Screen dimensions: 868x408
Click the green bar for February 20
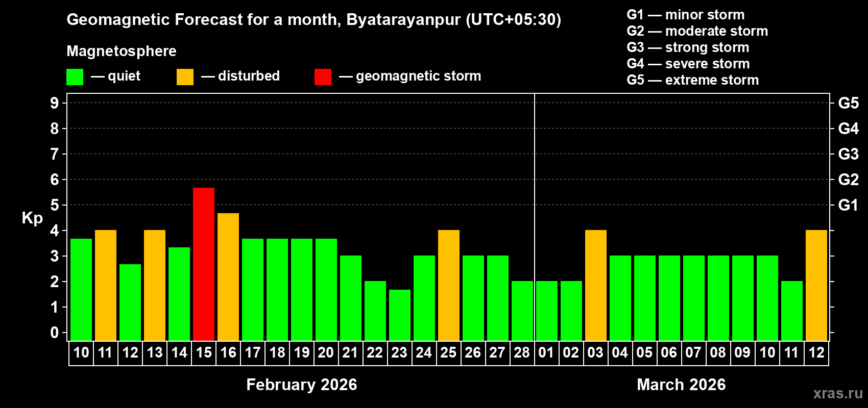(326, 290)
